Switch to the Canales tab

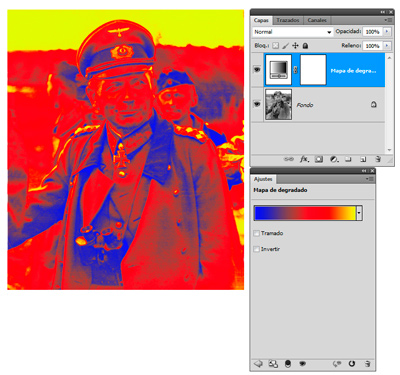317,20
